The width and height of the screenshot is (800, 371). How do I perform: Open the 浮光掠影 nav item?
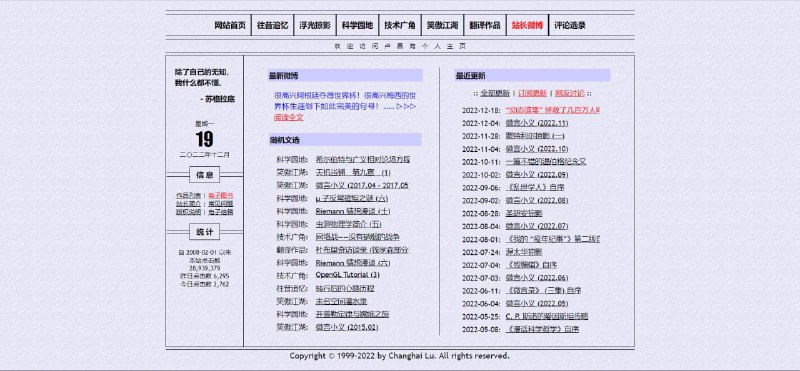(x=315, y=25)
